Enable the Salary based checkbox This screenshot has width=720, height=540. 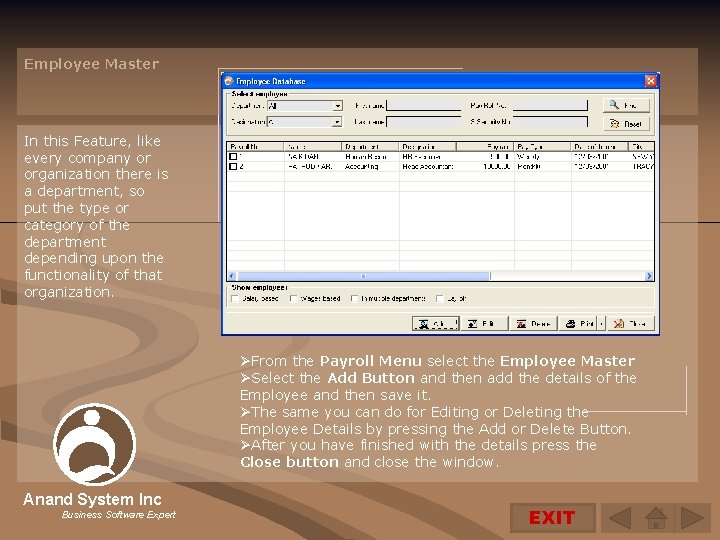click(x=235, y=298)
